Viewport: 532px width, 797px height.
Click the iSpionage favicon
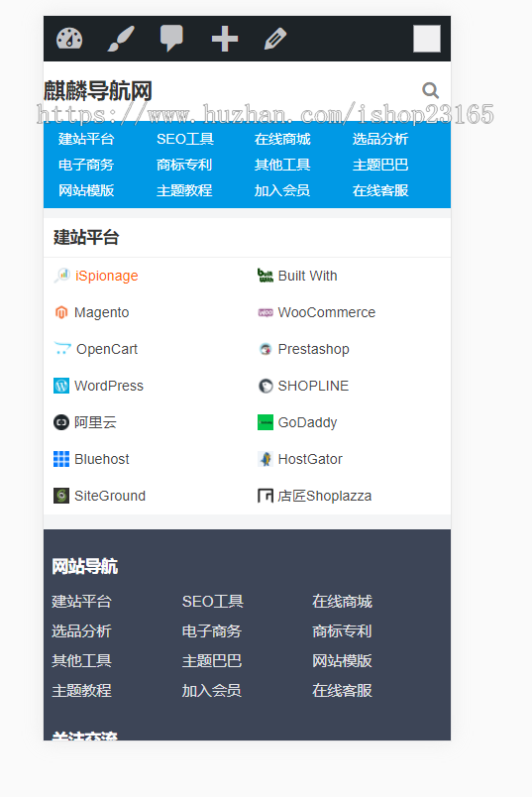coord(61,276)
